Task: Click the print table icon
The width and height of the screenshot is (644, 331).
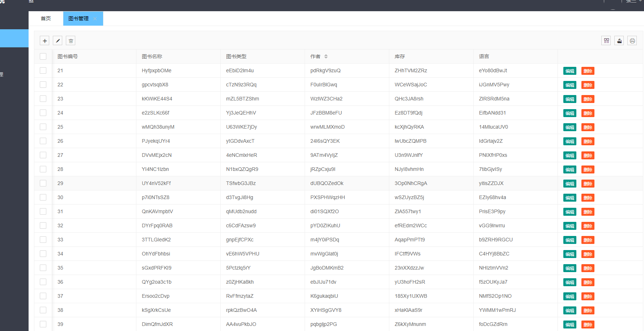Action: click(632, 41)
